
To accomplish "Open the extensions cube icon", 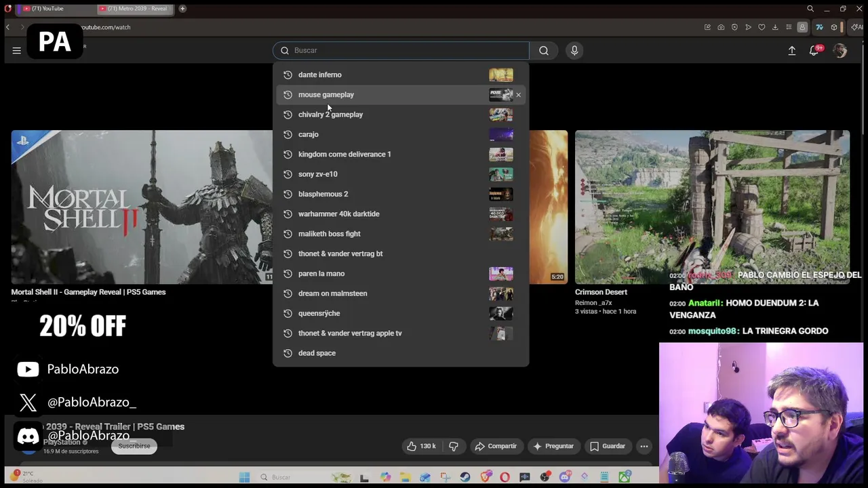I will pyautogui.click(x=834, y=27).
